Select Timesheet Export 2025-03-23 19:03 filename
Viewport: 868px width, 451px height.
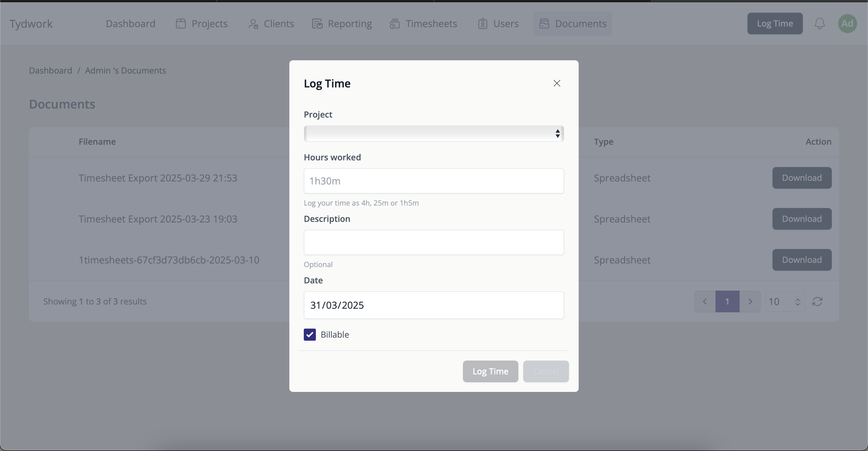tap(158, 219)
